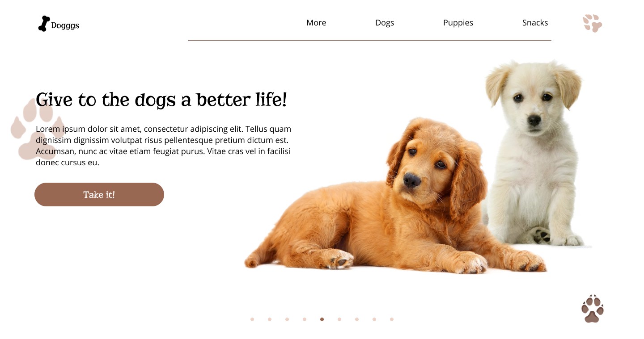Image resolution: width=644 pixels, height=339 pixels.
Task: Click the active dark fifth carousel dot
Action: [x=322, y=319]
